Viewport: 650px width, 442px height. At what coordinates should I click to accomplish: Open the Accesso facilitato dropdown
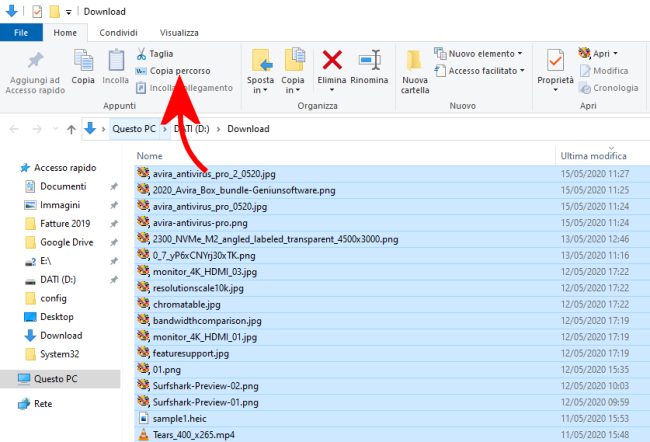[479, 71]
